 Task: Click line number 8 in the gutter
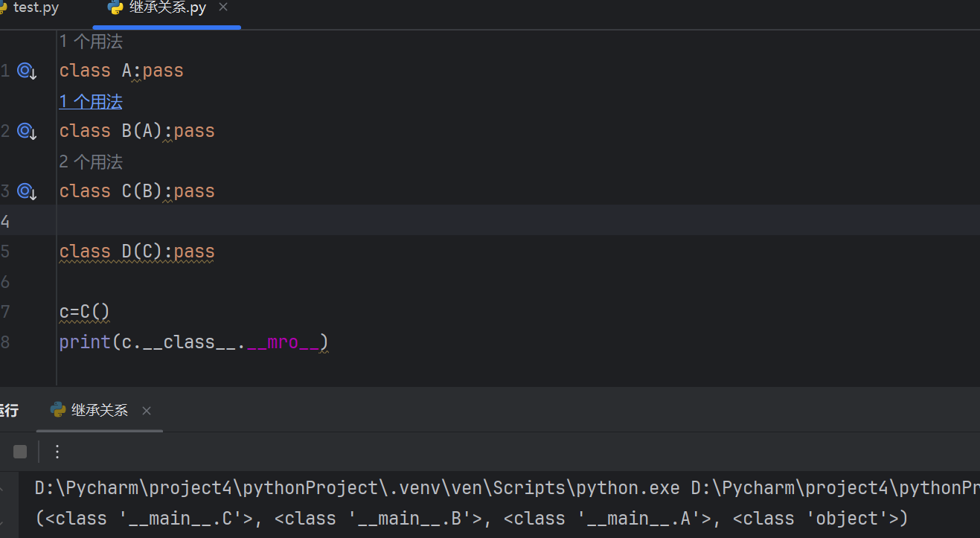pyautogui.click(x=5, y=342)
